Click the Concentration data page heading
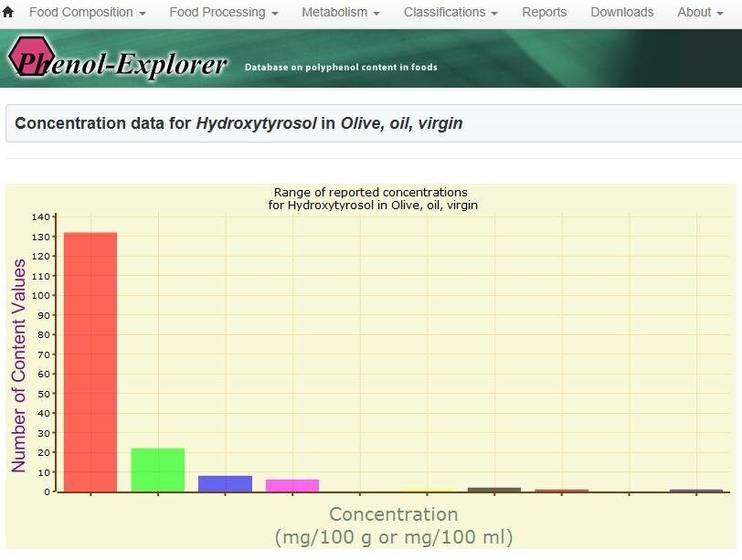Viewport: 742px width, 560px height. tap(238, 123)
